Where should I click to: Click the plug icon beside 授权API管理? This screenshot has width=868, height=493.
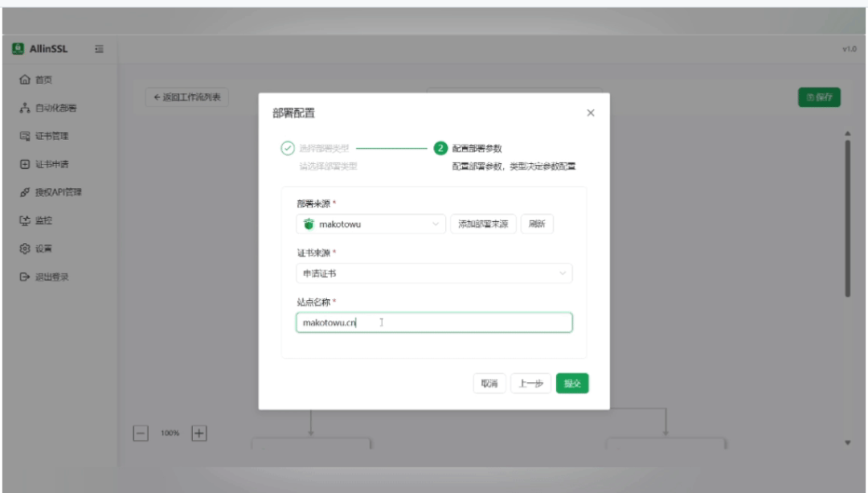tap(25, 192)
